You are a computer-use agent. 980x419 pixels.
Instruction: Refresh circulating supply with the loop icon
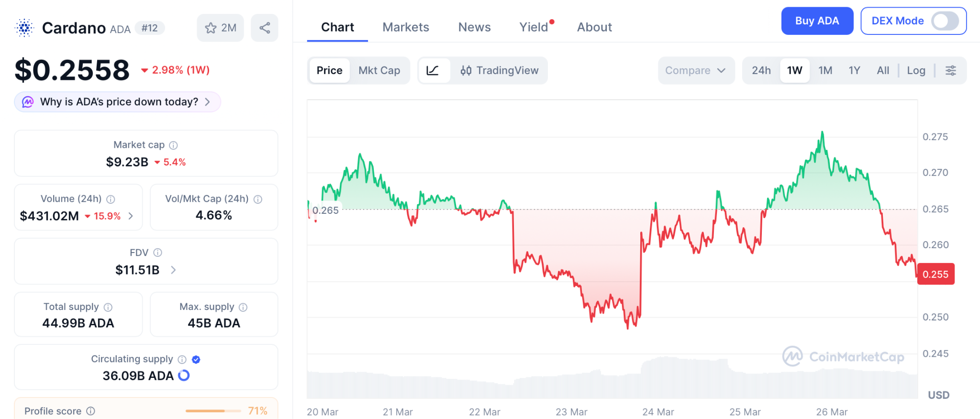click(182, 376)
